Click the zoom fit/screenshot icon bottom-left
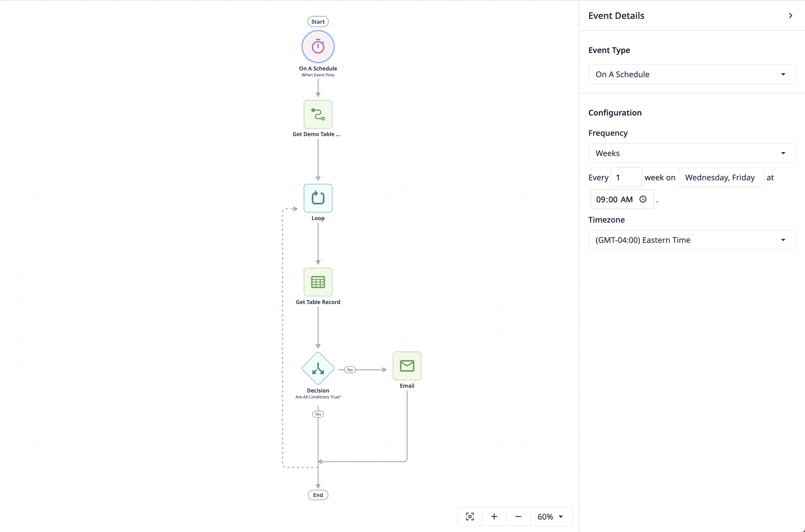This screenshot has height=532, width=805. [470, 517]
